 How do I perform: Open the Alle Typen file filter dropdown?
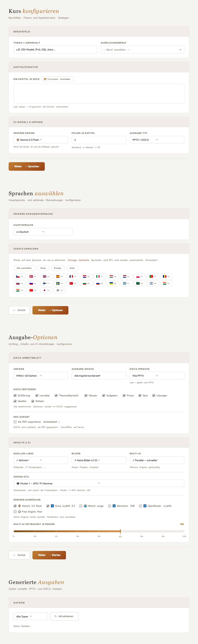coord(30,616)
